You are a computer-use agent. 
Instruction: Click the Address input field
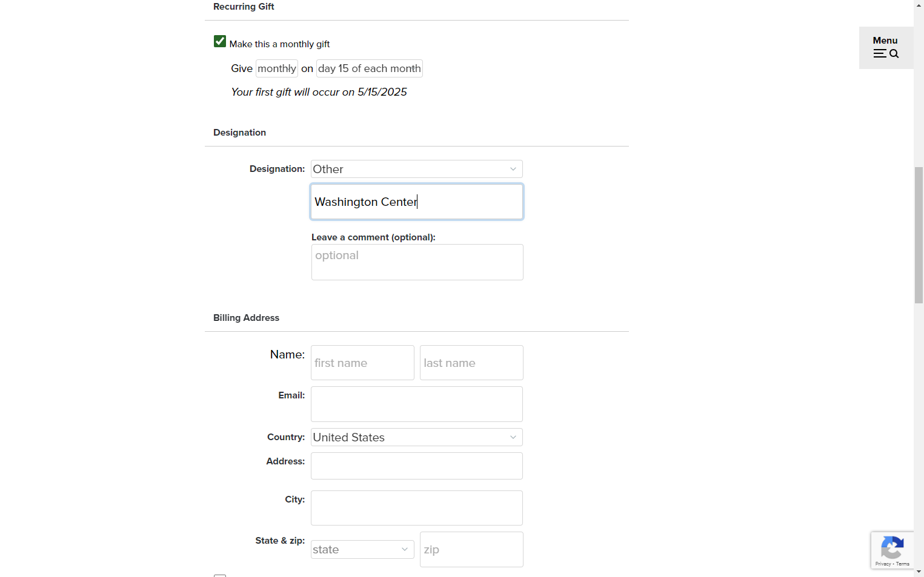(x=417, y=466)
